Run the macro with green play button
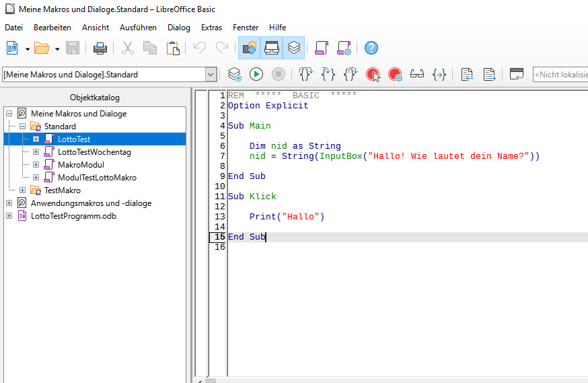 click(256, 74)
